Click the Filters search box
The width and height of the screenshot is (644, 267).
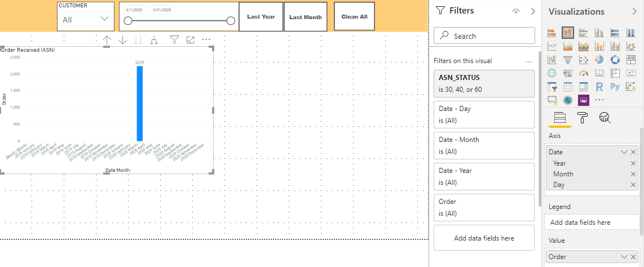pyautogui.click(x=484, y=35)
